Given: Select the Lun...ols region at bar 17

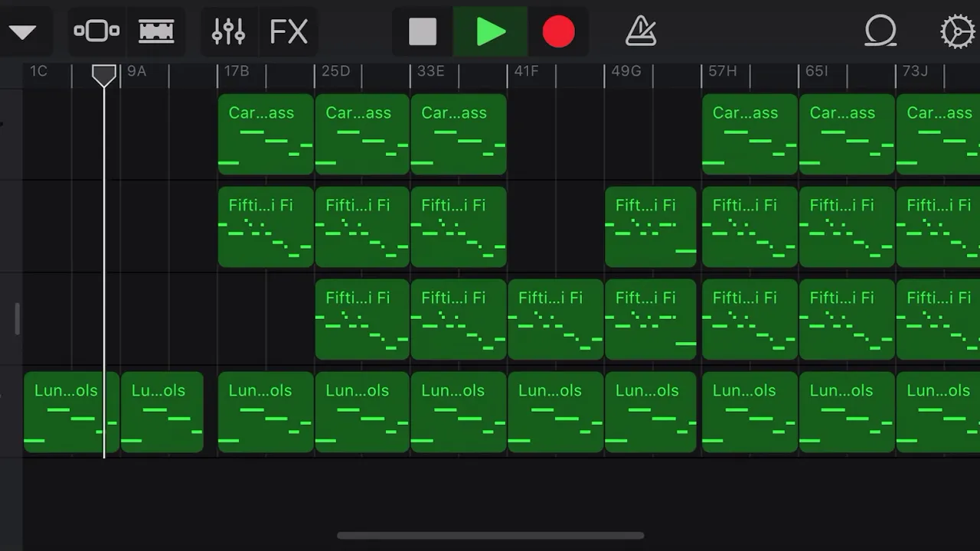Looking at the screenshot, I should (x=266, y=412).
